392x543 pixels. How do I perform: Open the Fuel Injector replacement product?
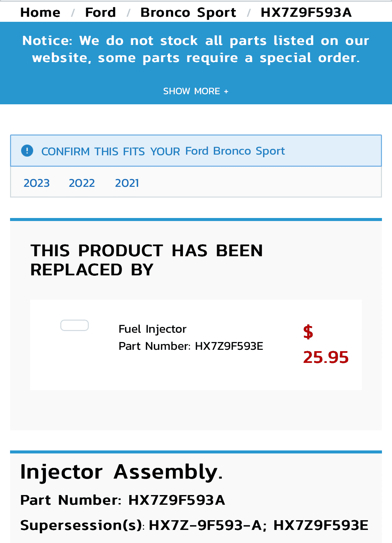(152, 329)
